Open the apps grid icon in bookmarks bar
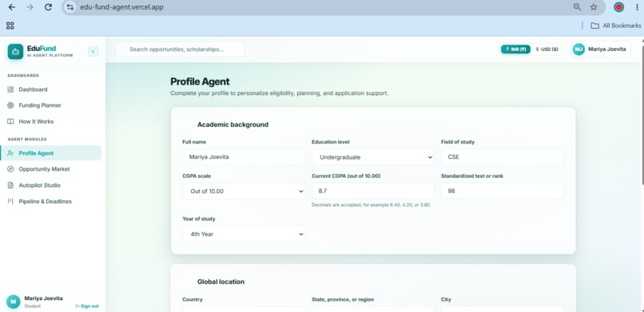The height and width of the screenshot is (312, 644). [x=10, y=26]
